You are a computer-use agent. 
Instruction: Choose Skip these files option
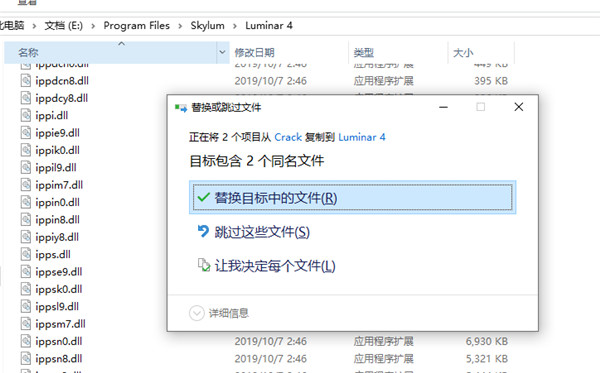pos(262,232)
